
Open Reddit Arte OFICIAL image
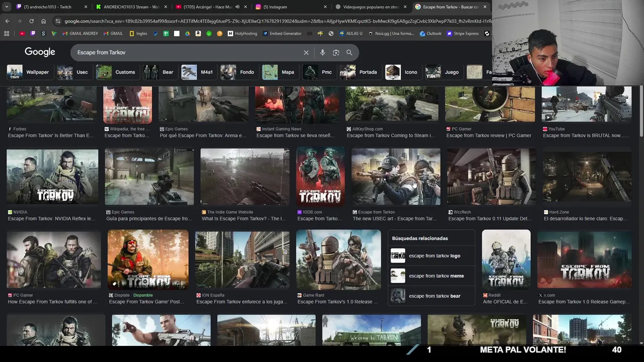point(506,259)
